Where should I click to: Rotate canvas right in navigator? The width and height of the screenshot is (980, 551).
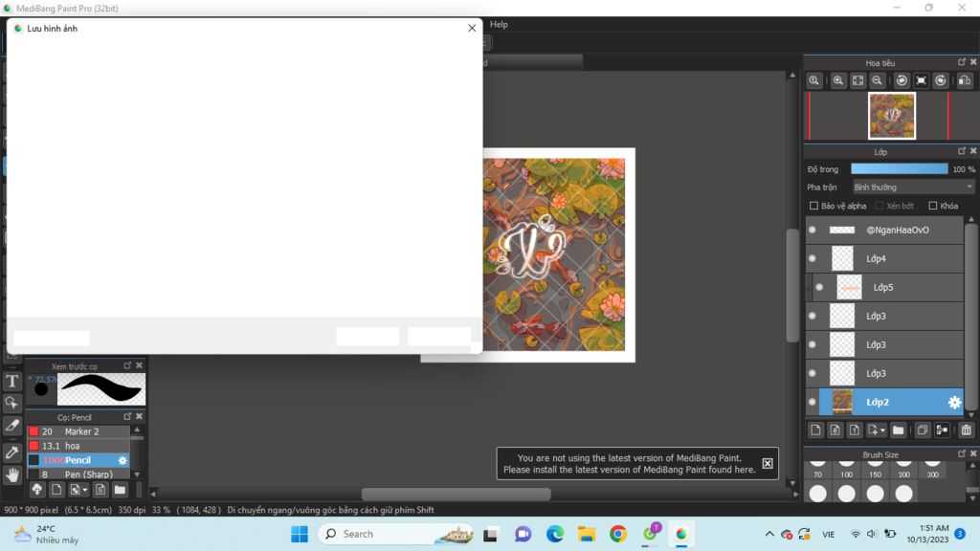[941, 80]
